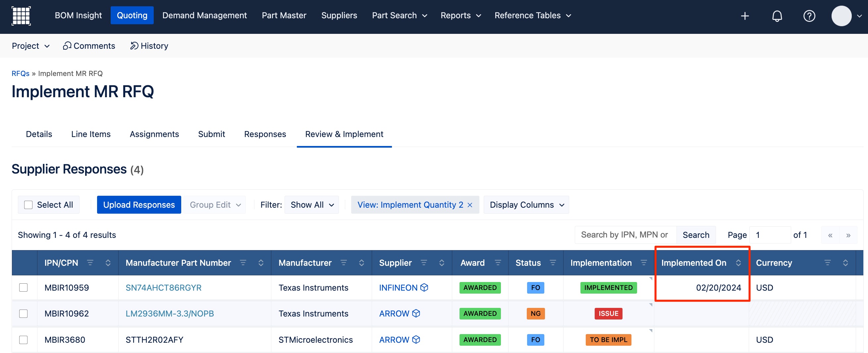This screenshot has width=868, height=353.
Task: Click the Page number field
Action: [770, 235]
